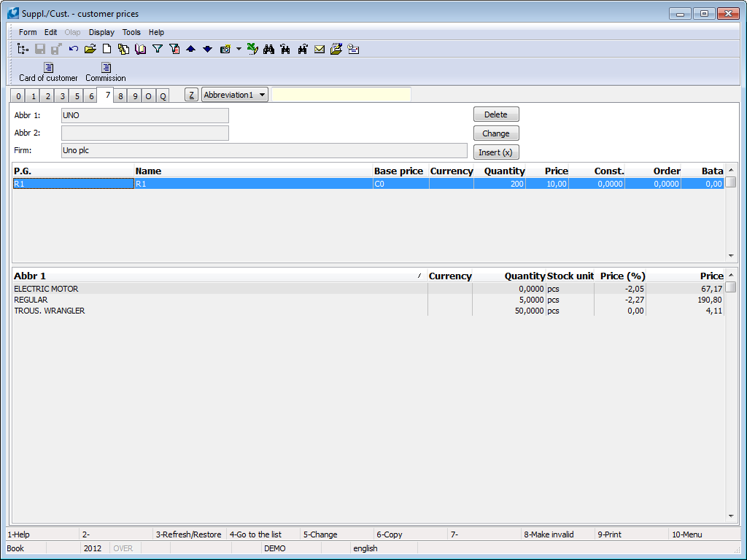Click the Firm field containing Uno plc

coord(264,150)
